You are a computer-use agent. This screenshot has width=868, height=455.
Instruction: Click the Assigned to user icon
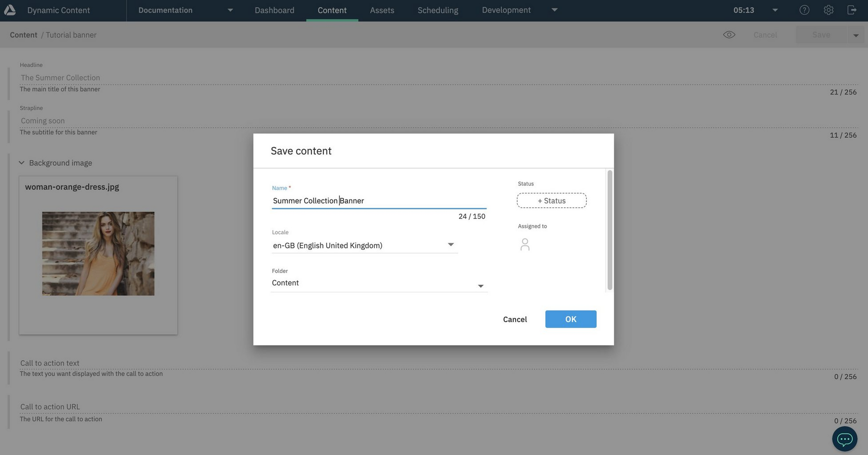pos(524,245)
